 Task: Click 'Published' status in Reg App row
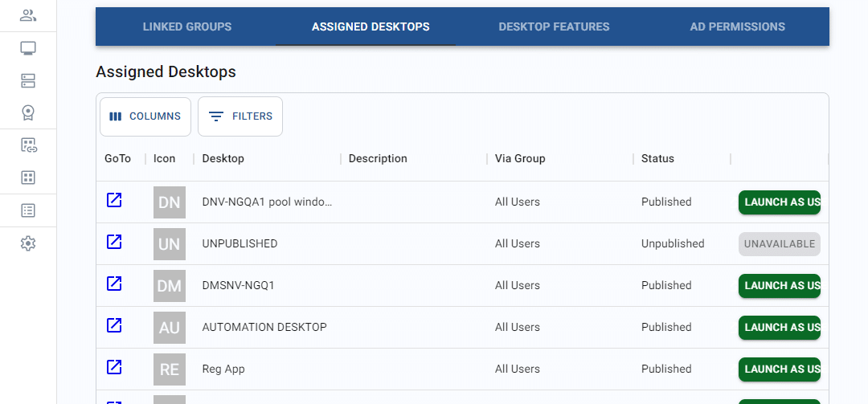coord(666,369)
